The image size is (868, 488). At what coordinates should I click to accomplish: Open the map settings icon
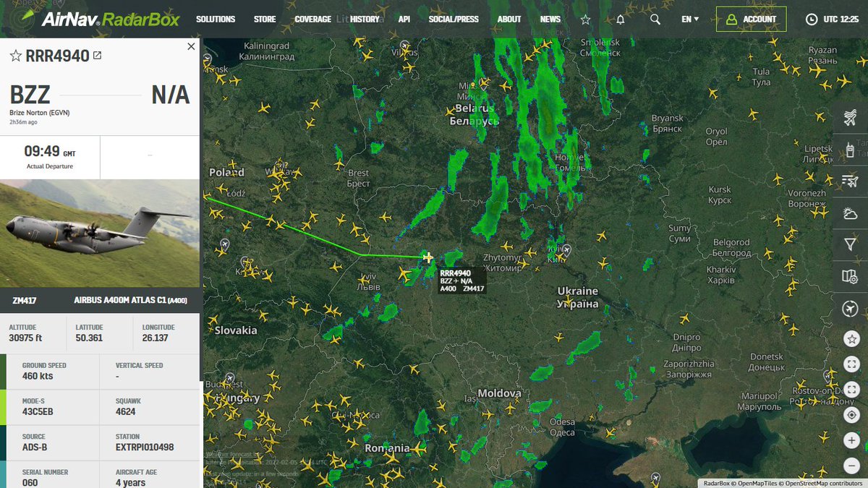851,276
